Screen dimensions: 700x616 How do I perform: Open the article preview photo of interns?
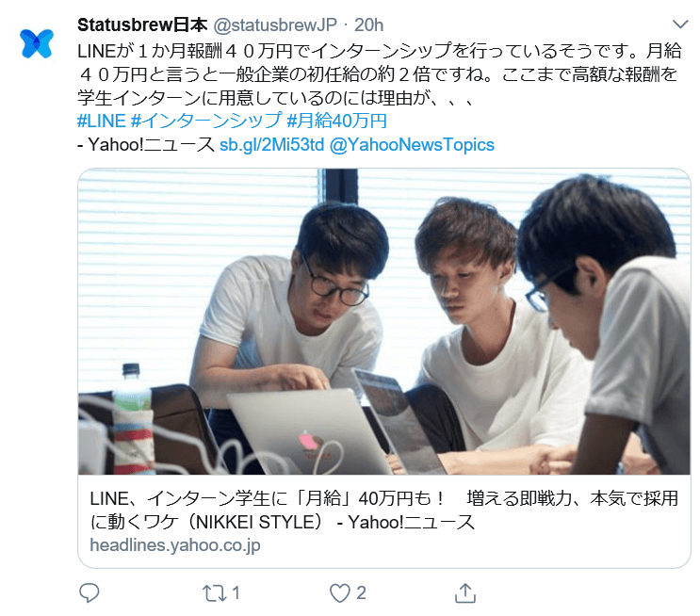coord(384,321)
